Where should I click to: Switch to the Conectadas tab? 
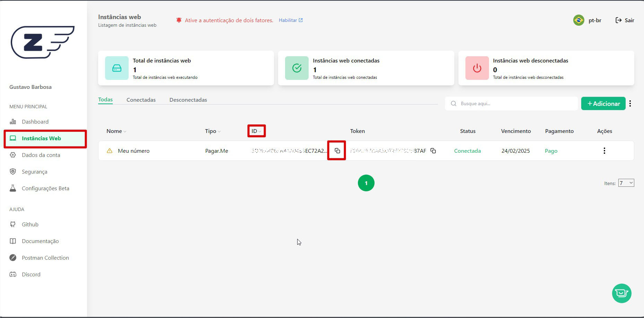click(x=141, y=100)
